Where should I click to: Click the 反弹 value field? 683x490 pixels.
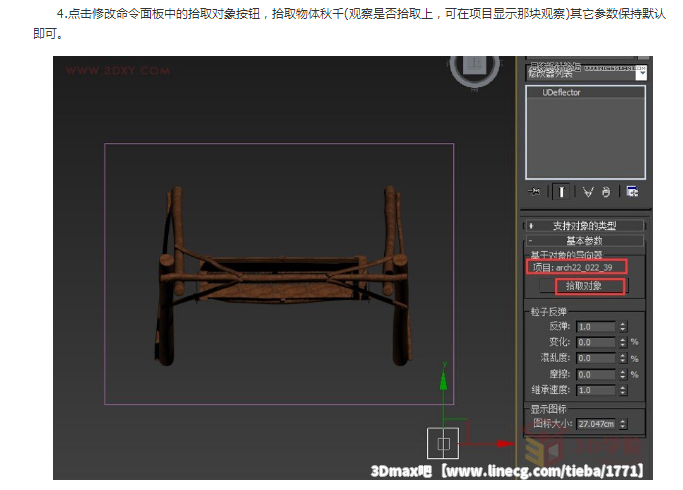[595, 327]
